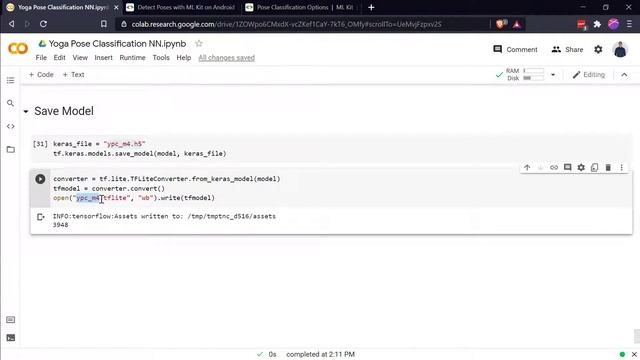Screen dimensions: 640x360
Task: Collapse the header with chevron
Action: (624, 75)
